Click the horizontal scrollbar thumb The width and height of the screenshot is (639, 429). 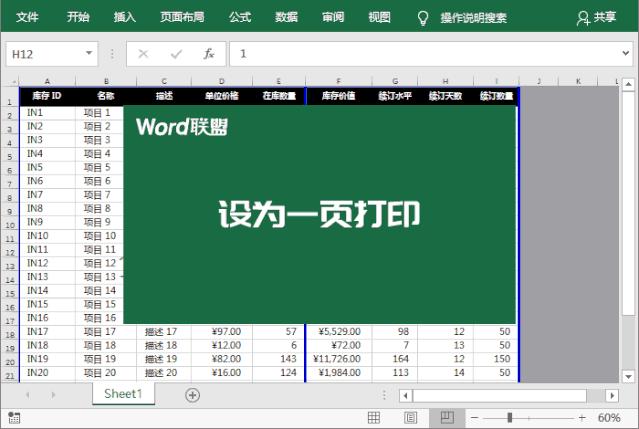tap(500, 395)
